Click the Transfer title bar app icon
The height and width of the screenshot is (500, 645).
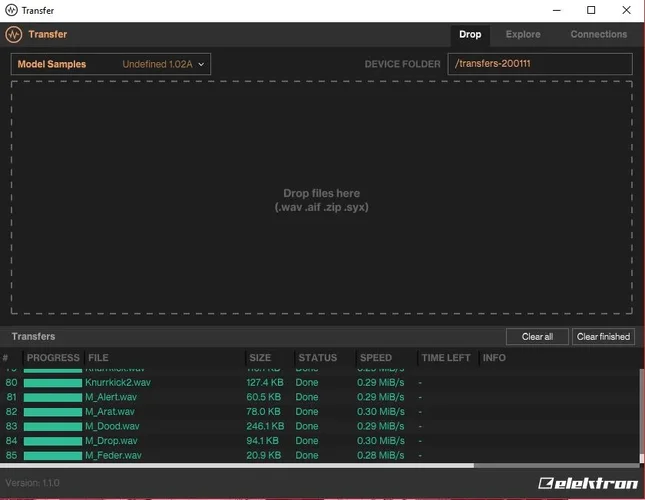[11, 10]
